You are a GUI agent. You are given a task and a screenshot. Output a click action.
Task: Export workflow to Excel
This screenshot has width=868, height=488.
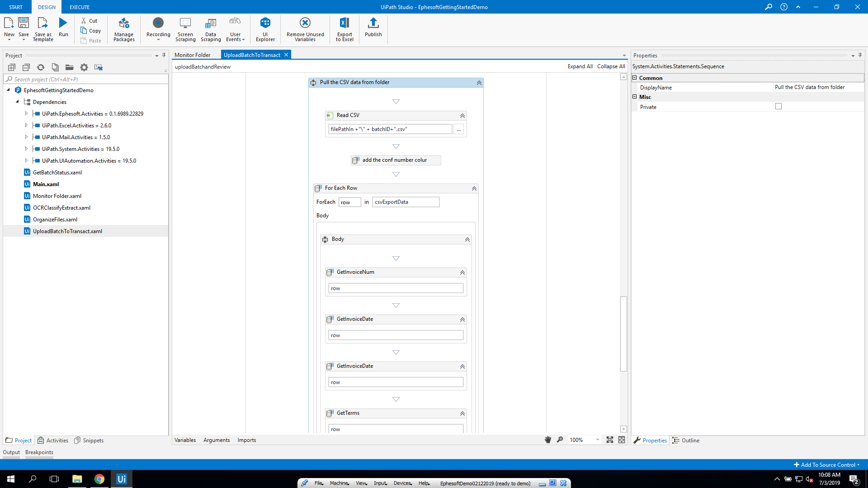click(344, 29)
